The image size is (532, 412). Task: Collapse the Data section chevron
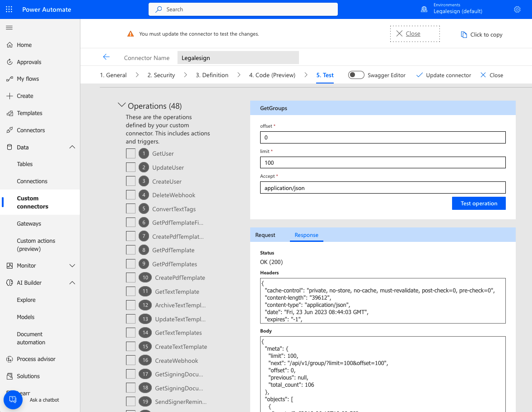72,147
